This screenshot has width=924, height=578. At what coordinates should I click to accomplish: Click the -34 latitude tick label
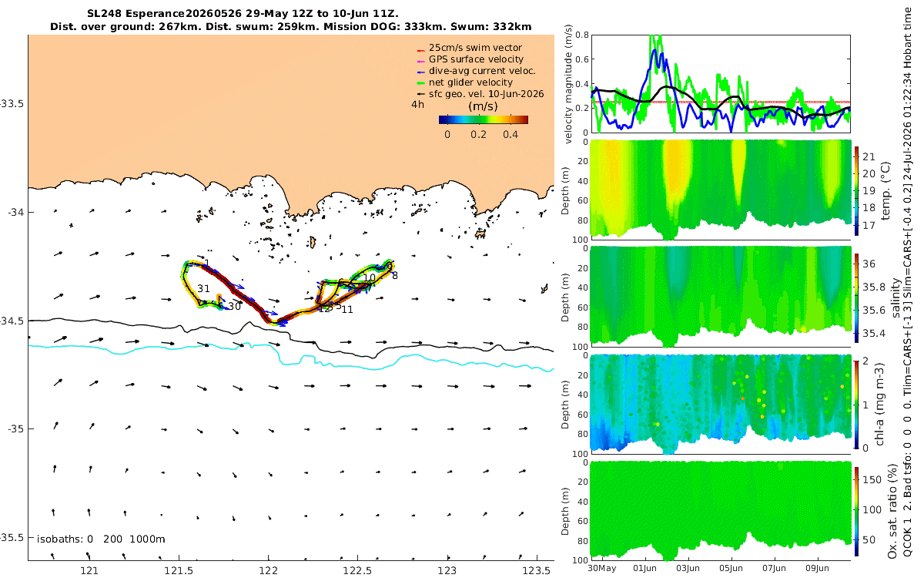pyautogui.click(x=15, y=212)
